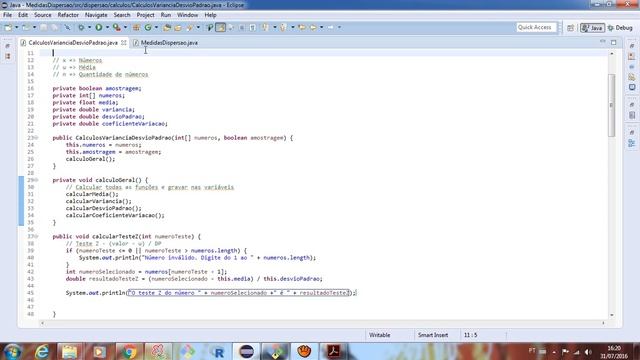The image size is (640, 360).
Task: Click the Smart Insert status entry
Action: pyautogui.click(x=433, y=335)
